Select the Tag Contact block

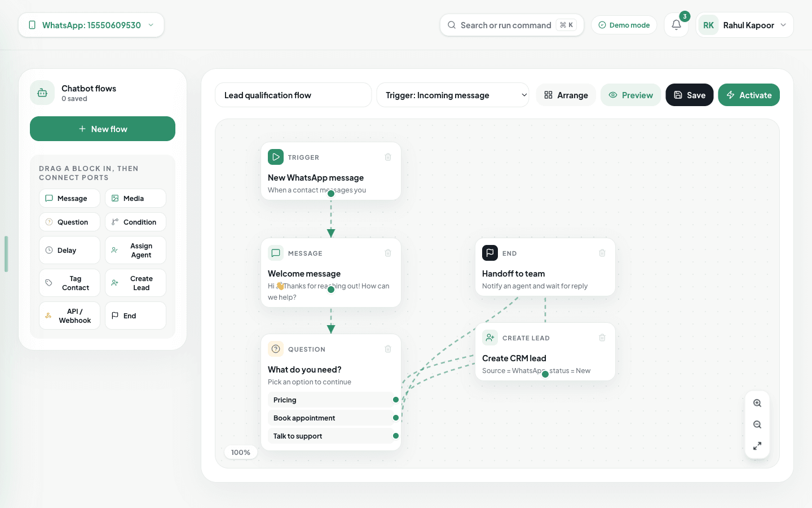[69, 283]
